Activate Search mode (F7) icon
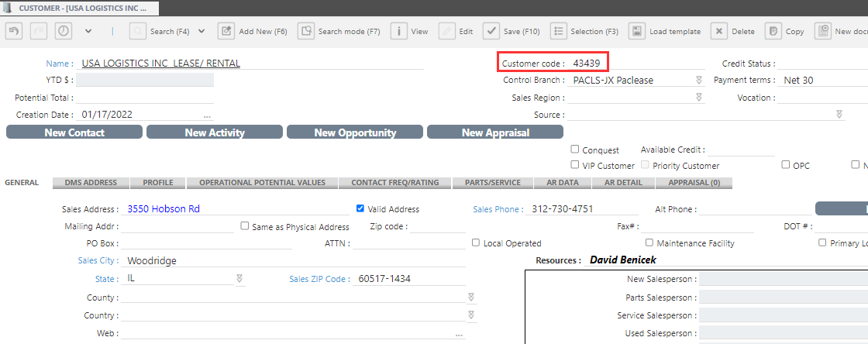Image resolution: width=868 pixels, height=344 pixels. 305,31
